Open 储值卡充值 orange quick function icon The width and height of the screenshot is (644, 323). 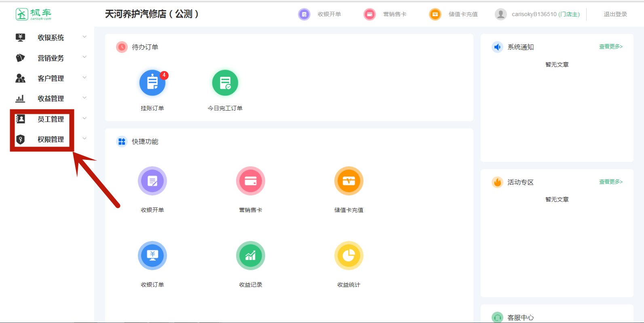click(349, 181)
